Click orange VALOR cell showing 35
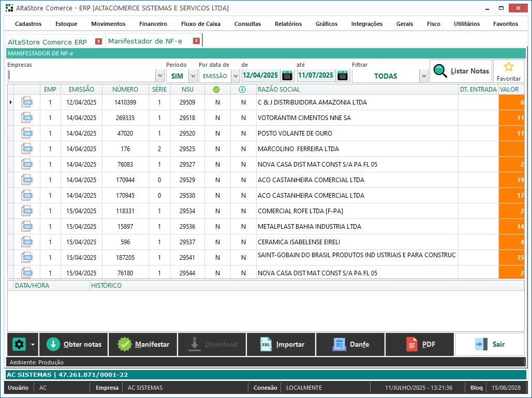 512,258
